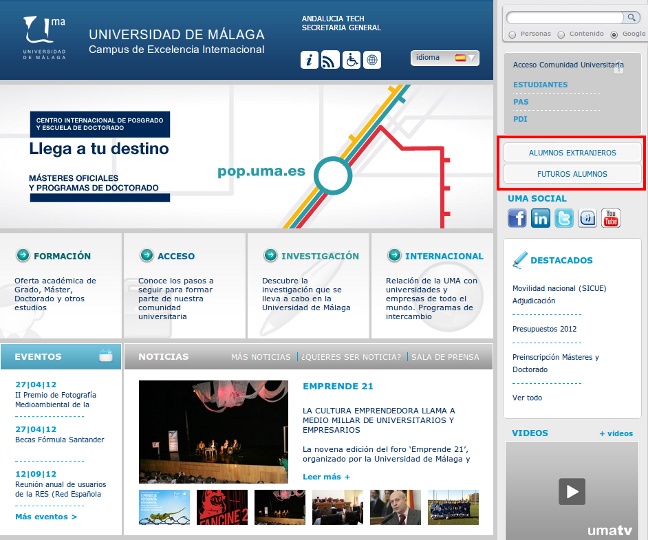Click the NOTICIAS section header

pyautogui.click(x=164, y=357)
